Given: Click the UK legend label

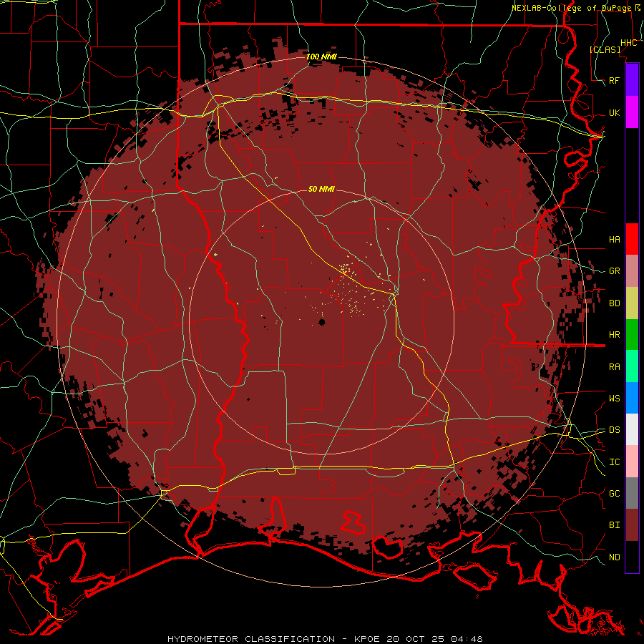Looking at the screenshot, I should click(x=614, y=112).
